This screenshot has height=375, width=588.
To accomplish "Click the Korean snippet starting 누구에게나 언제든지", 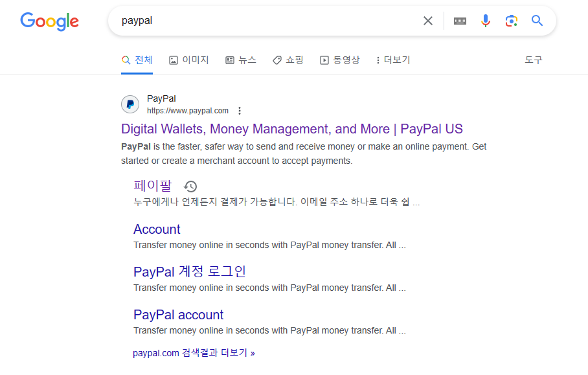I will [277, 202].
